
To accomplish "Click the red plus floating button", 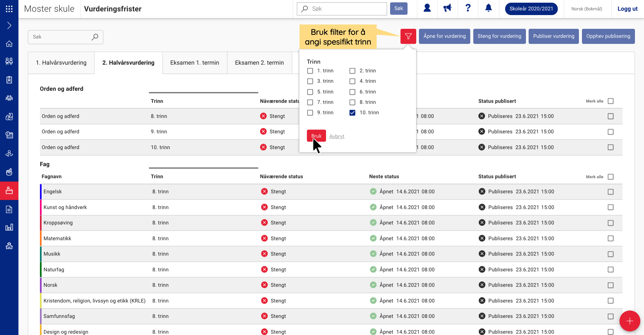I will pos(630,321).
